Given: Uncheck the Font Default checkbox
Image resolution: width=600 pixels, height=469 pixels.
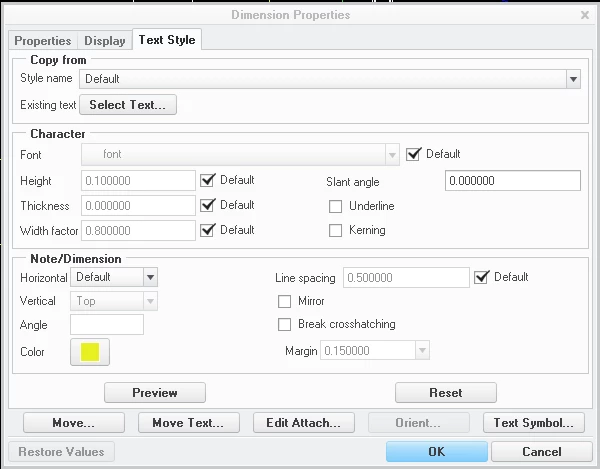Looking at the screenshot, I should pos(414,154).
